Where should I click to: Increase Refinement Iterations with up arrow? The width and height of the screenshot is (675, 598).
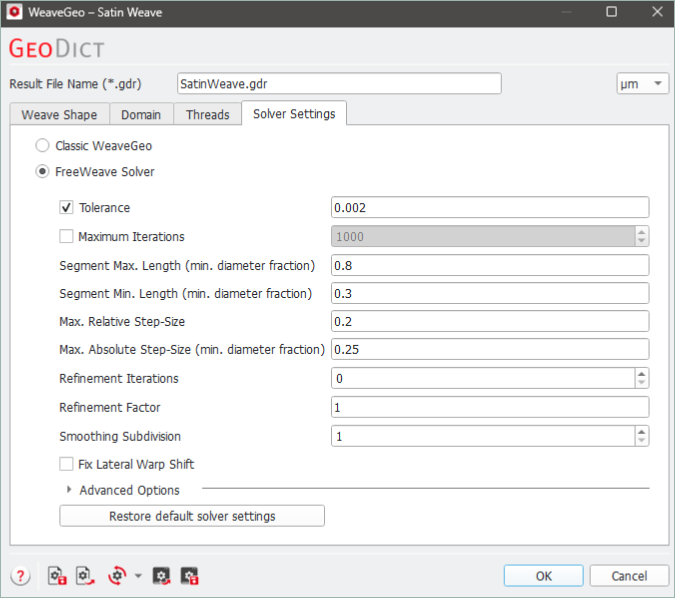[x=641, y=374]
